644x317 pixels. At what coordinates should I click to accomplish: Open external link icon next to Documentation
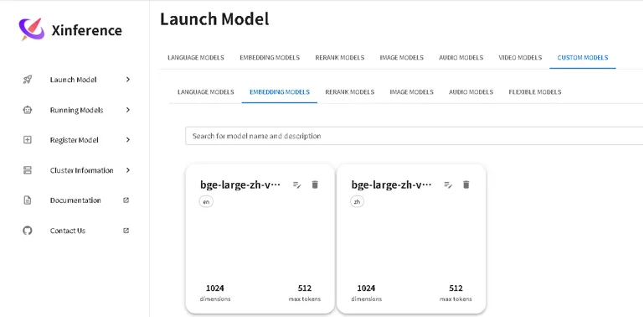point(126,200)
